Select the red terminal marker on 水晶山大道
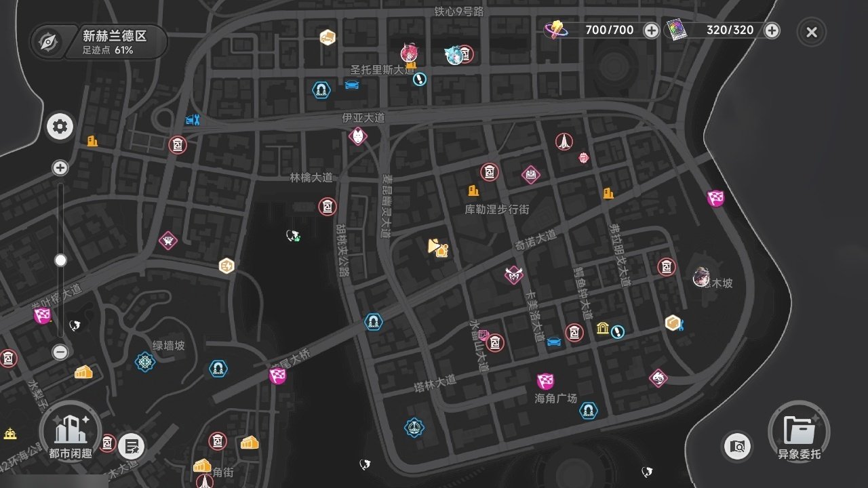 pos(496,342)
